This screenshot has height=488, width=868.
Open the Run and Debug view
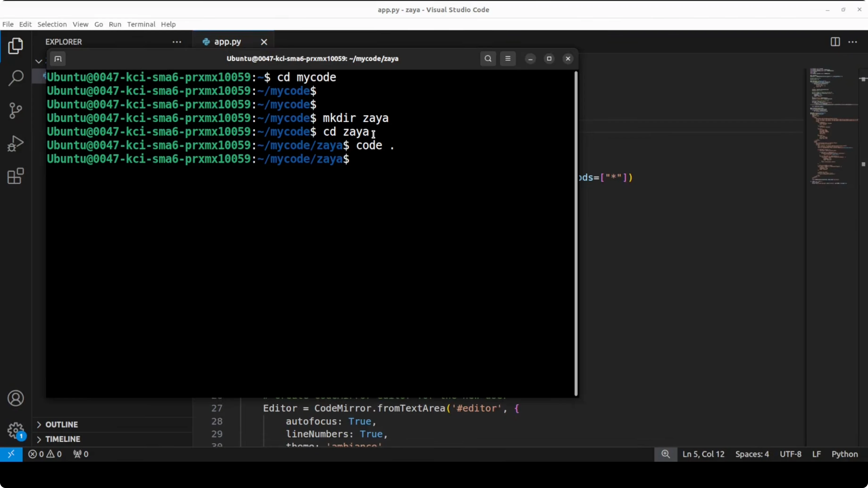[16, 144]
